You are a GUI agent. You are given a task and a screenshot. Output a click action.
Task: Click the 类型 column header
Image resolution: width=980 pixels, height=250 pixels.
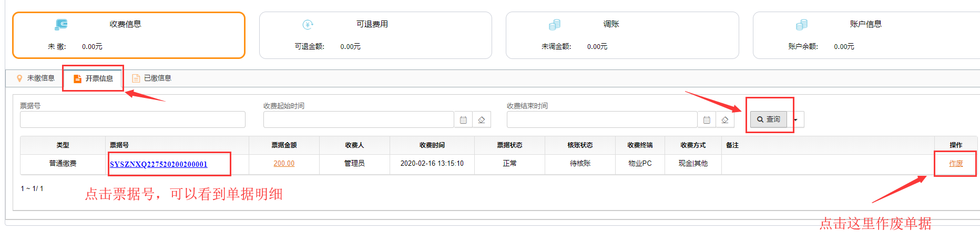tap(63, 145)
